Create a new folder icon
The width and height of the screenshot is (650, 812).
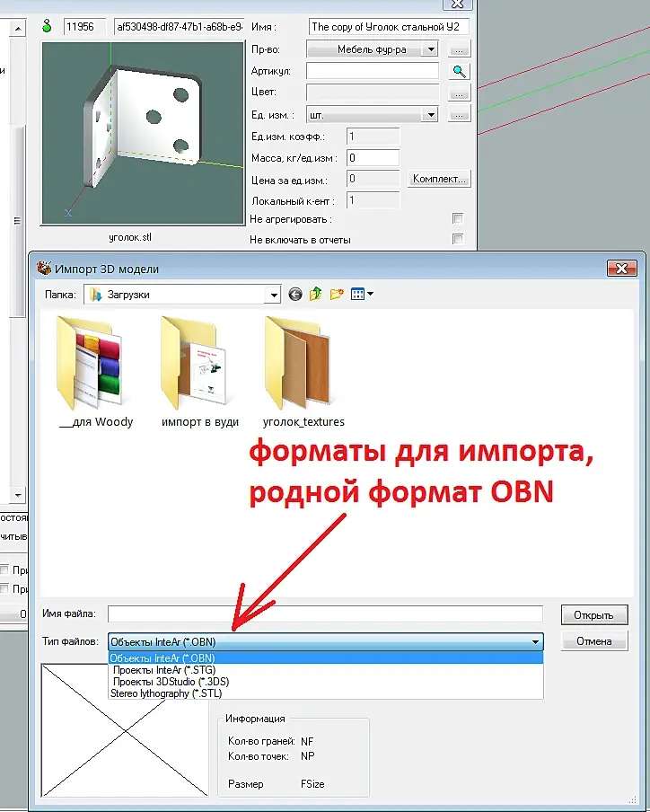pyautogui.click(x=337, y=294)
